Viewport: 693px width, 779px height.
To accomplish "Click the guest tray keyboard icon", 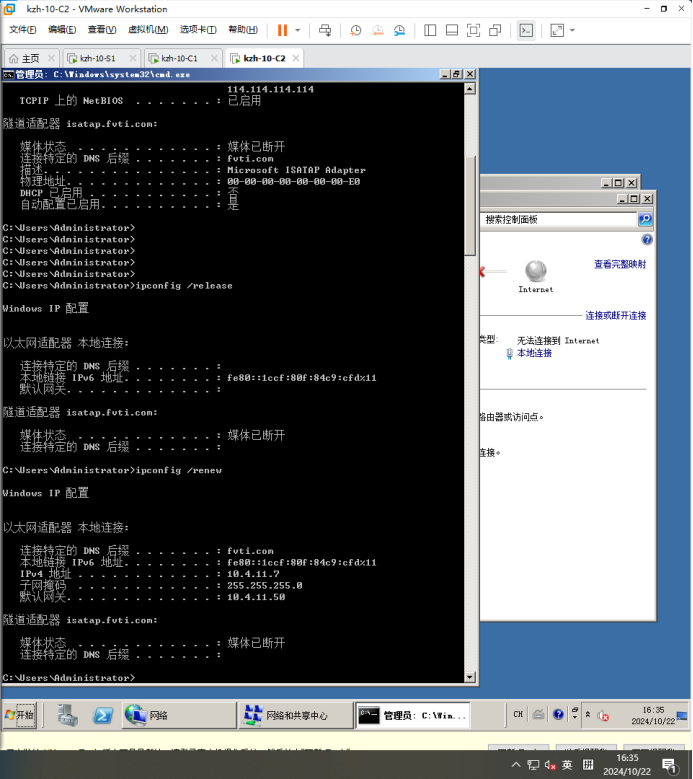I will click(539, 714).
